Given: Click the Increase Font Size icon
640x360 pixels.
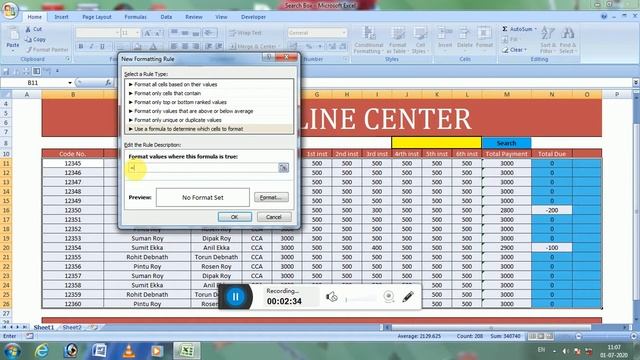Looking at the screenshot, I should pos(147,33).
